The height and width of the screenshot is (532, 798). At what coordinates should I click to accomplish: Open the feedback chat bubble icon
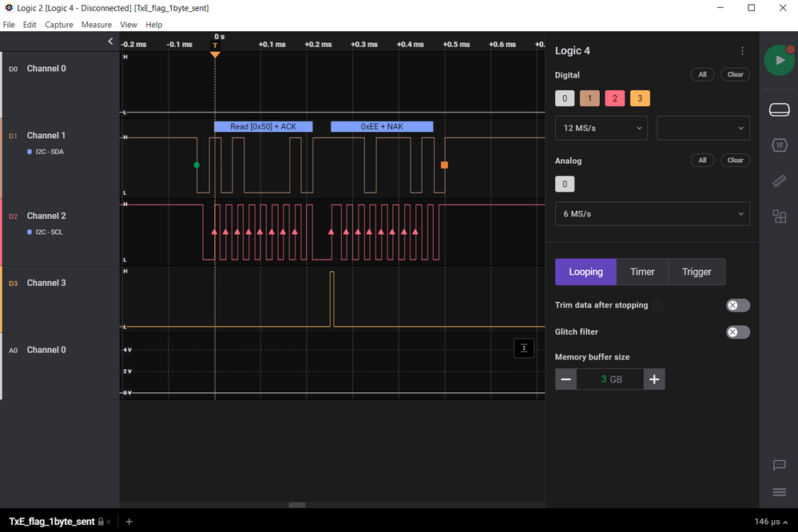click(779, 465)
